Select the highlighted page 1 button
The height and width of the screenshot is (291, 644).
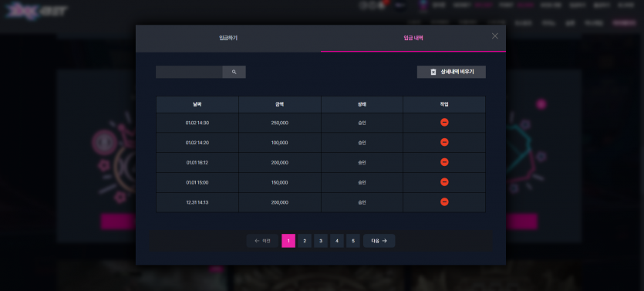click(288, 241)
